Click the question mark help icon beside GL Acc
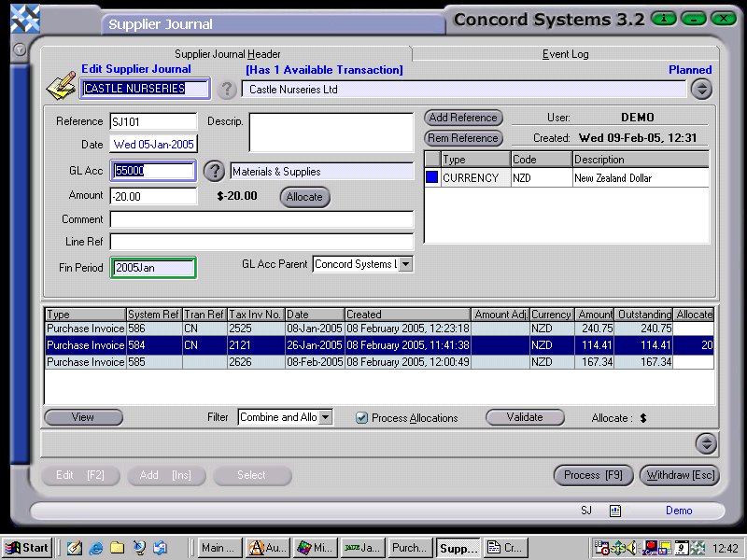747x560 pixels. coord(215,171)
